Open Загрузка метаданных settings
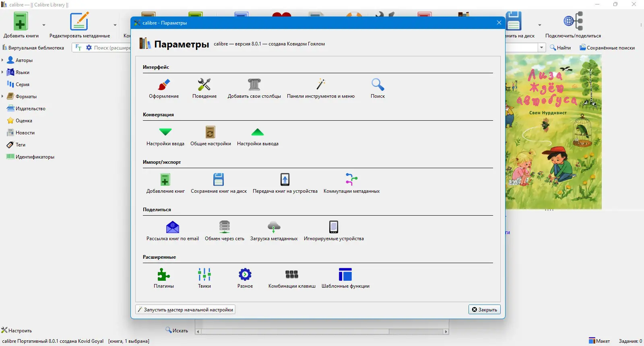This screenshot has height=346, width=644. click(x=274, y=231)
